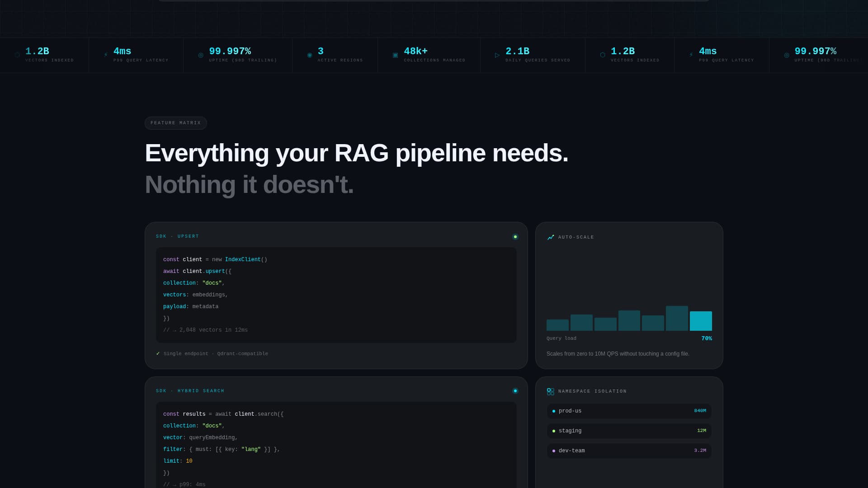Viewport: 868px width, 488px height.
Task: Click the 'payload: metadata' code line
Action: [191, 306]
